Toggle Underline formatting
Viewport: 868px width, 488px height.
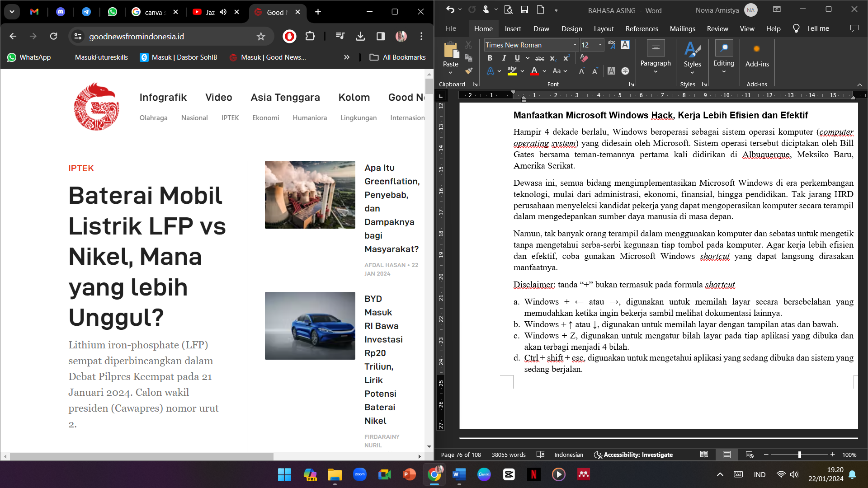pos(517,58)
